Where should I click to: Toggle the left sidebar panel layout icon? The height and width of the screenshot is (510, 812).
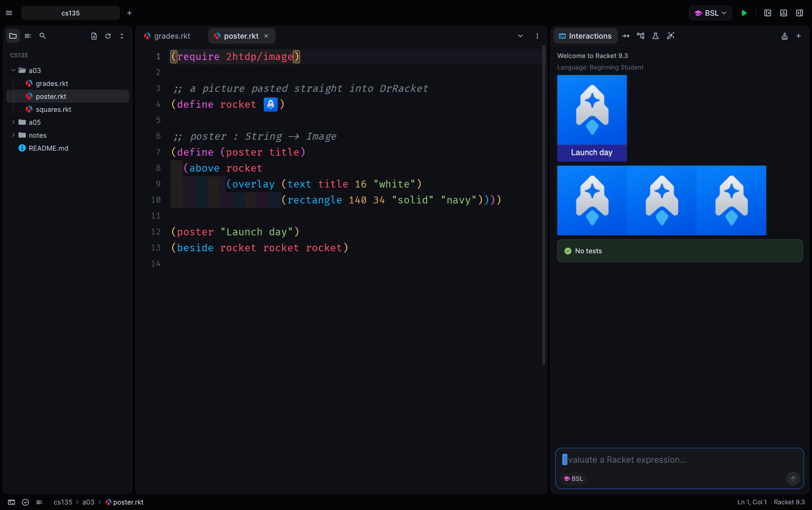[x=767, y=13]
